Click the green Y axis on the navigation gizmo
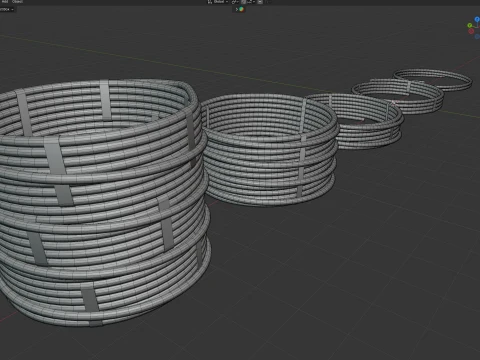The height and width of the screenshot is (360, 480). (470, 25)
